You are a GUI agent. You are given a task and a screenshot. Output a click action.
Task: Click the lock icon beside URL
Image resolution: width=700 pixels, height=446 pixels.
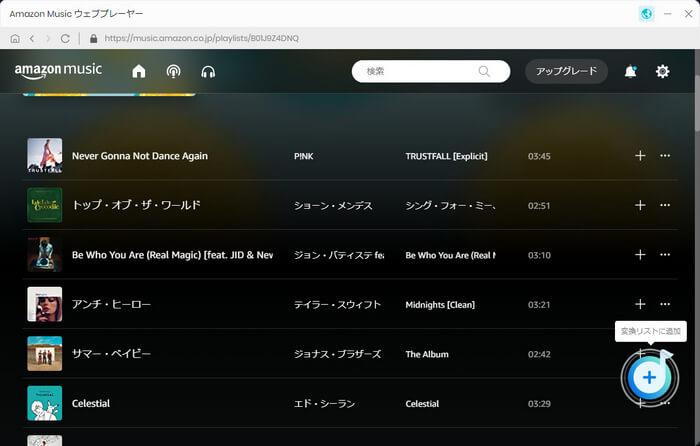click(x=93, y=38)
